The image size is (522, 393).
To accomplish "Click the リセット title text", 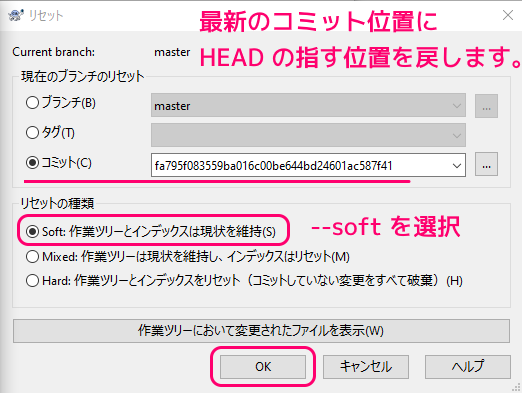I will coord(46,16).
